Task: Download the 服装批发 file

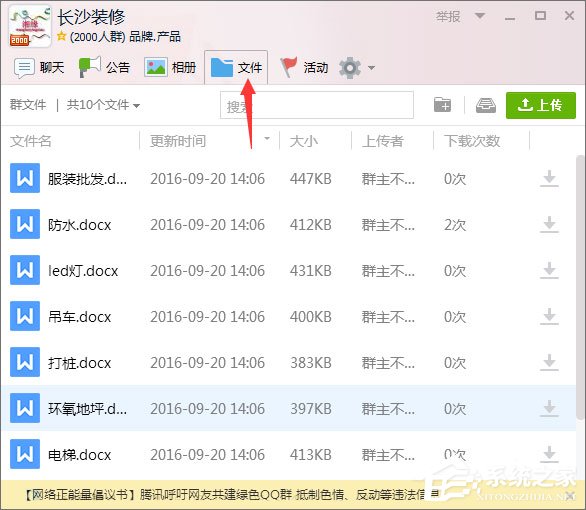Action: tap(549, 178)
